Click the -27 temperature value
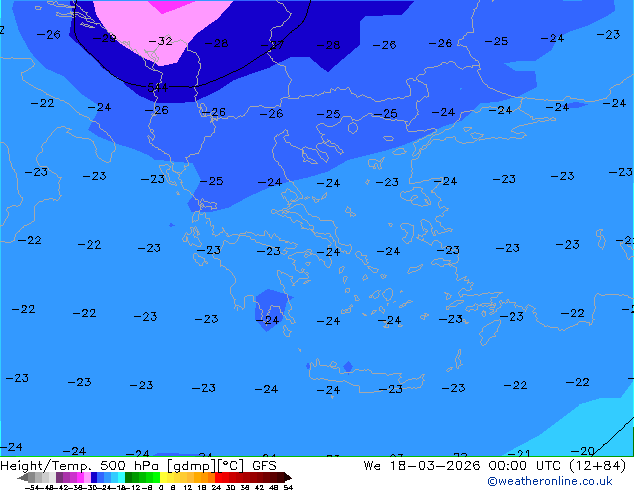Image resolution: width=634 pixels, height=490 pixels. [x=272, y=45]
